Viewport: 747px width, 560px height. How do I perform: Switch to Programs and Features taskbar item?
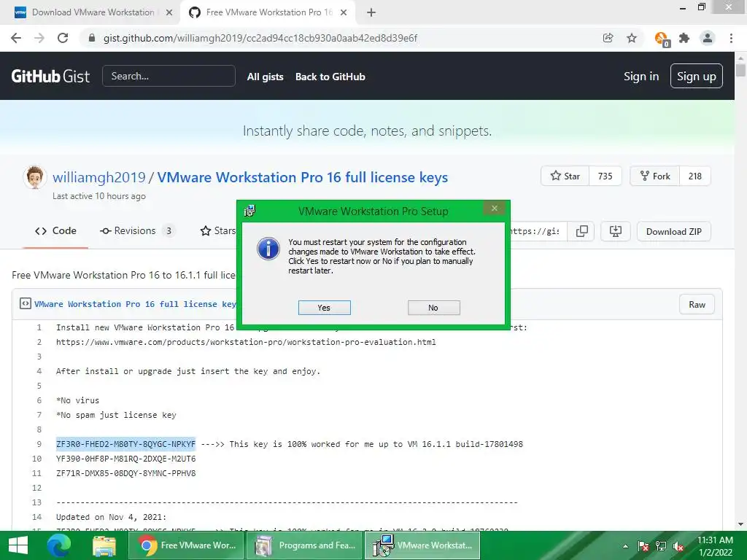305,545
